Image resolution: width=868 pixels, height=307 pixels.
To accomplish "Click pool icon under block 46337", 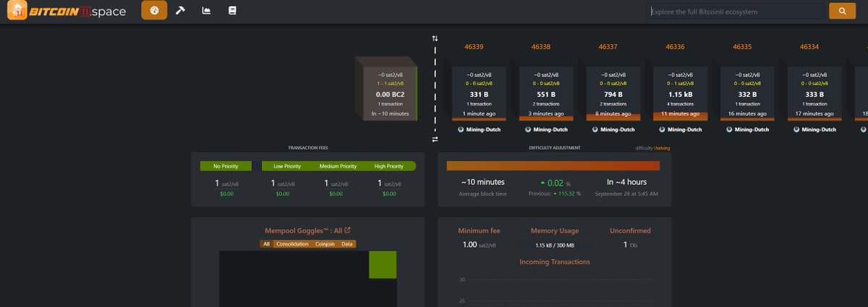I will point(595,129).
